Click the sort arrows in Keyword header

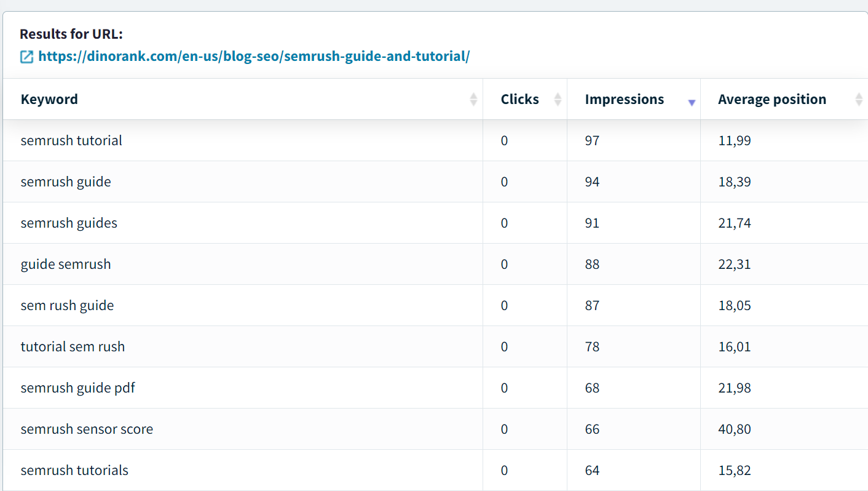pos(473,99)
